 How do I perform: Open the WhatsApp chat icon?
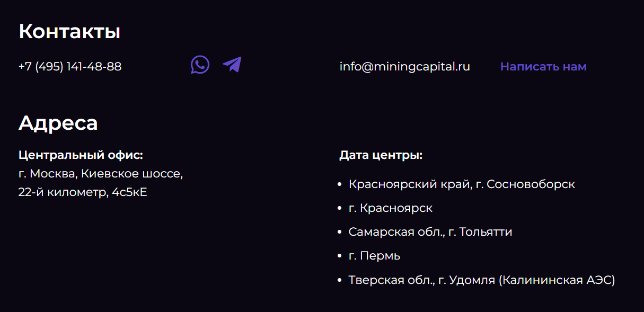(x=200, y=65)
